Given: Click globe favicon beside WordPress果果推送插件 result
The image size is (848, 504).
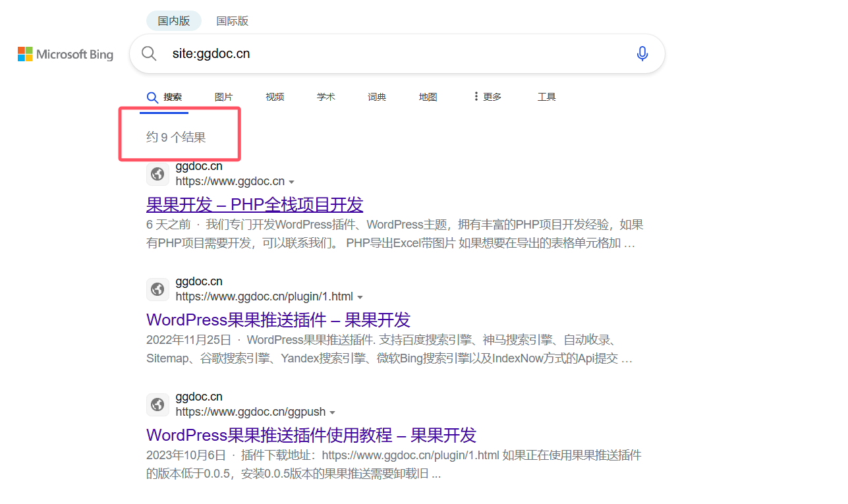Looking at the screenshot, I should pos(157,289).
